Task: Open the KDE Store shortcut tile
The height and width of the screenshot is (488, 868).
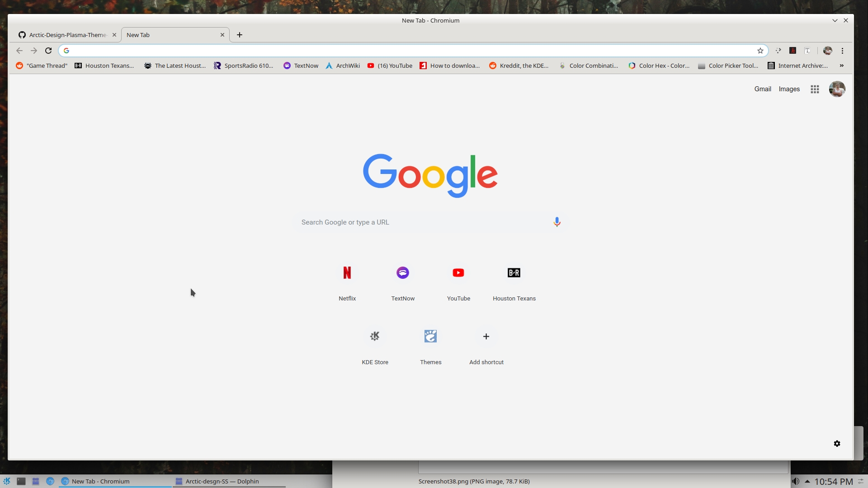Action: (x=375, y=346)
